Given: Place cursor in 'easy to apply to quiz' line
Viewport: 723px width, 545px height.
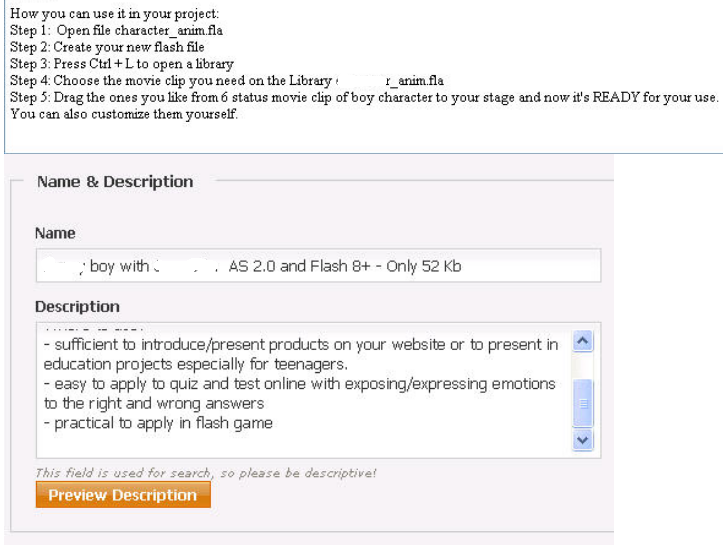Looking at the screenshot, I should coord(299,384).
